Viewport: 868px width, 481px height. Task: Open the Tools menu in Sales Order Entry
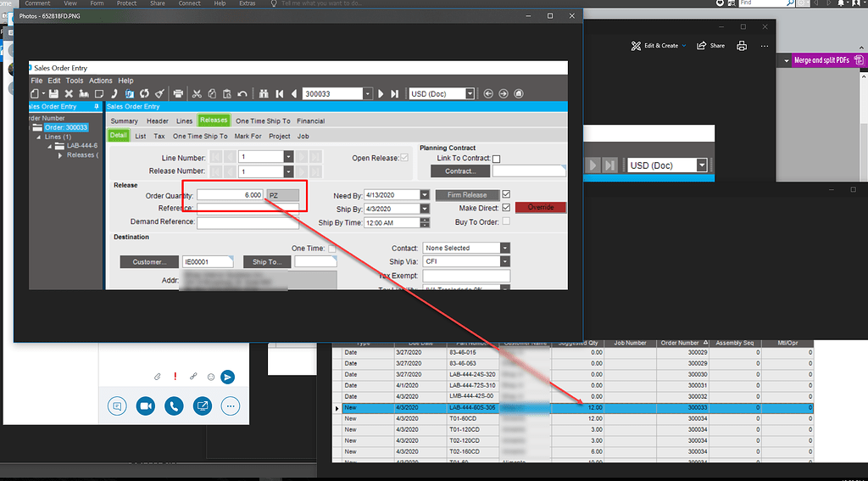coord(75,81)
